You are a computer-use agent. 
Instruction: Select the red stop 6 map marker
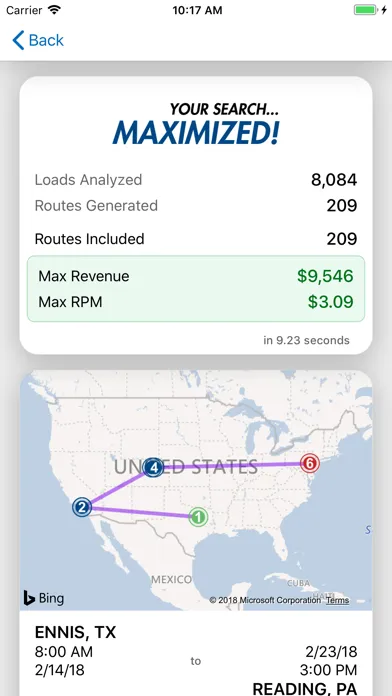(310, 463)
